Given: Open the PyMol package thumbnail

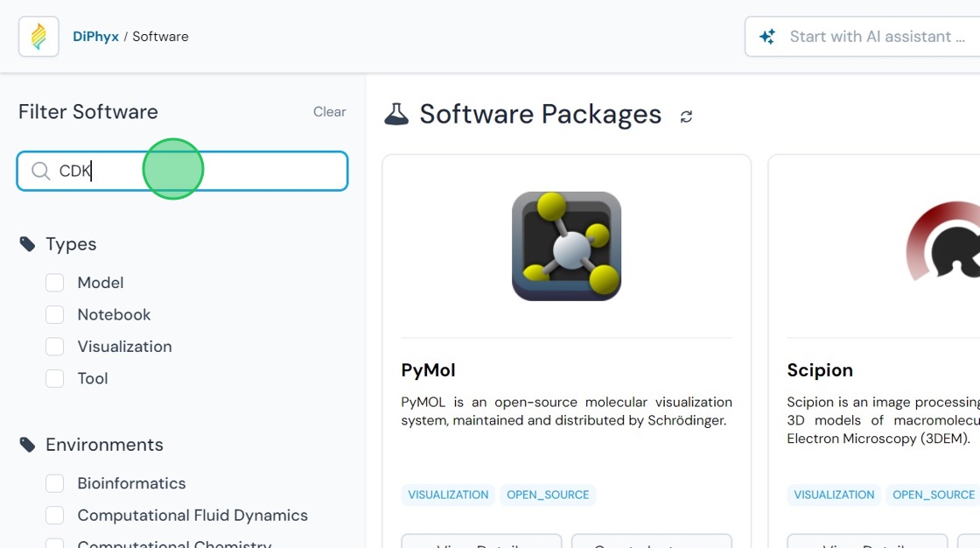Looking at the screenshot, I should [x=566, y=246].
